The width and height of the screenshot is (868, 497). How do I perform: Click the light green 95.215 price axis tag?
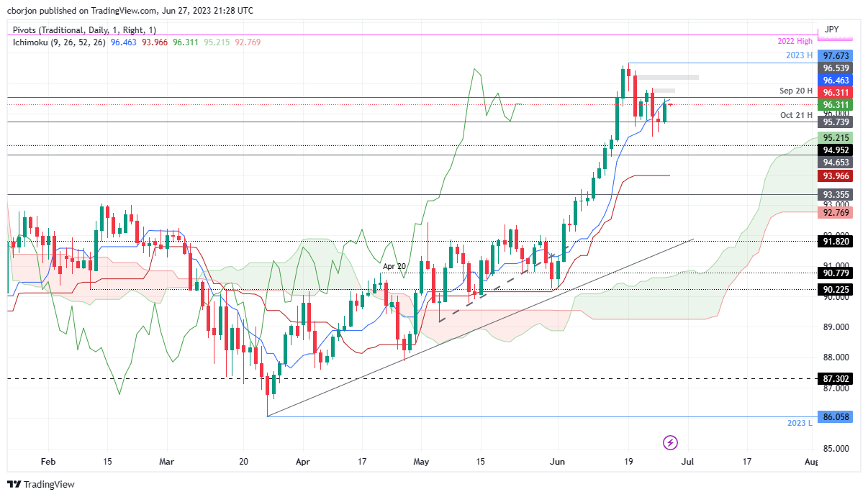pos(837,137)
